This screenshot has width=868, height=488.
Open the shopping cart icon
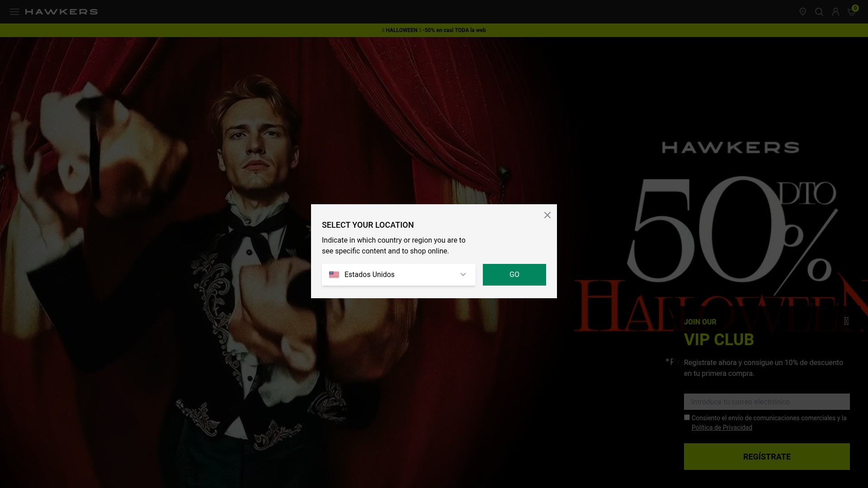(x=852, y=11)
